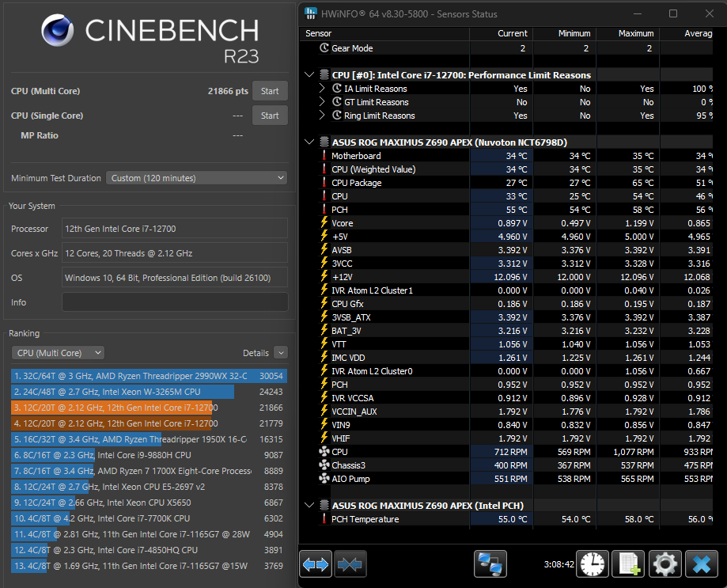Click AIO Pump fan icon
The height and width of the screenshot is (588, 727).
324,478
